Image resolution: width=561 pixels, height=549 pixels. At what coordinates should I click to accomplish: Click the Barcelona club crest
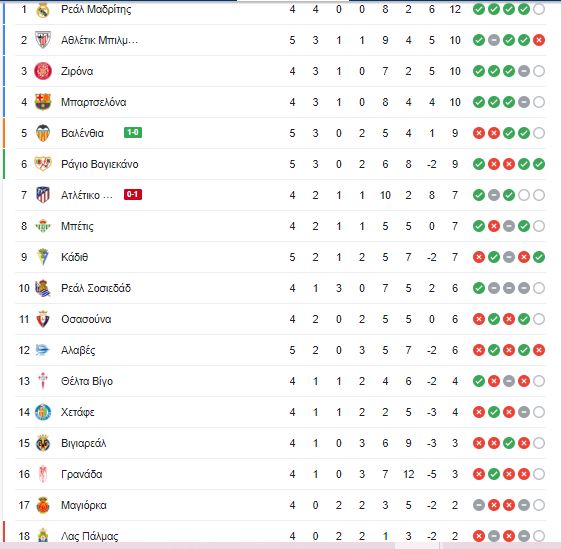tap(43, 102)
